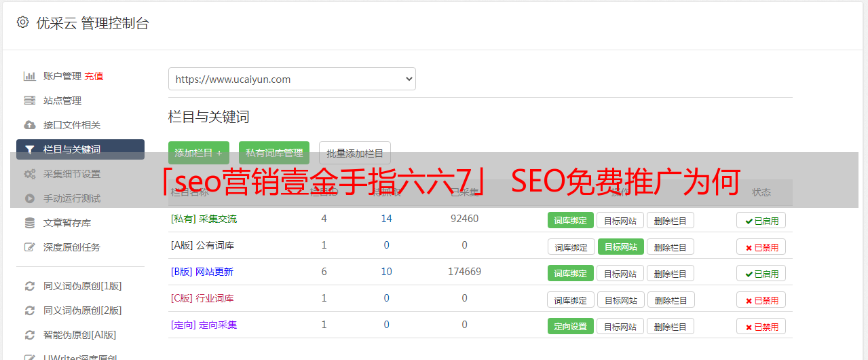Open 同义词伪原创[2版] menu item

pos(83,310)
